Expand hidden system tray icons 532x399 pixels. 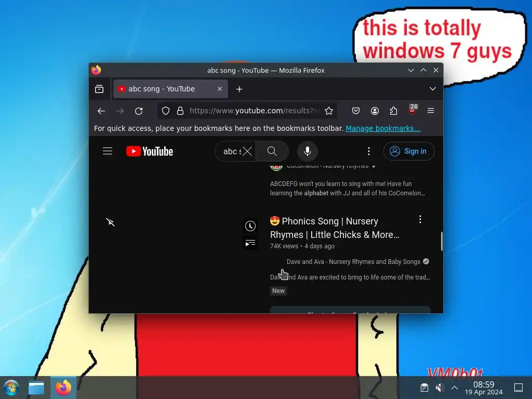[455, 388]
